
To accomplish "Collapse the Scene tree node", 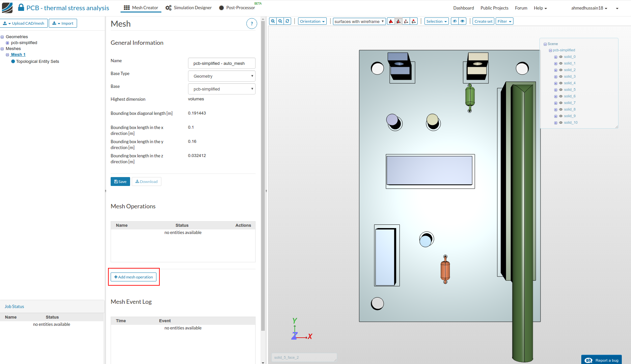I will coord(545,44).
